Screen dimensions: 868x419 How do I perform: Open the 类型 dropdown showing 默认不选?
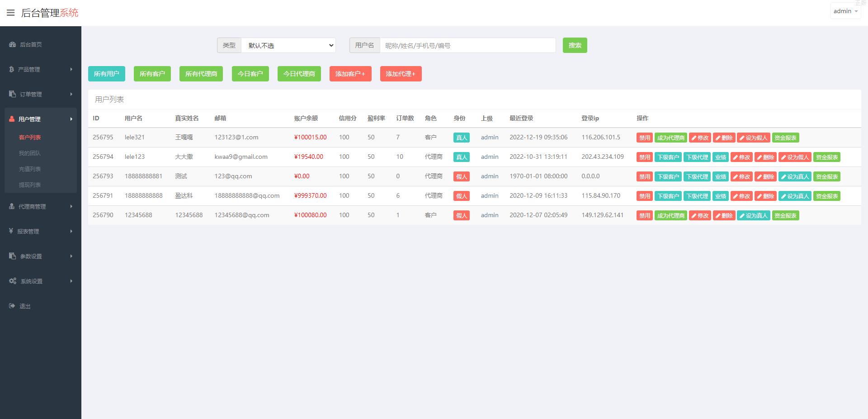pyautogui.click(x=288, y=45)
